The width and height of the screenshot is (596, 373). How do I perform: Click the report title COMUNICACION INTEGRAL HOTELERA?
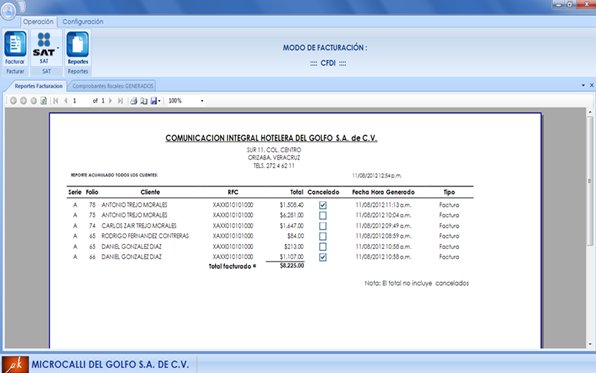271,138
